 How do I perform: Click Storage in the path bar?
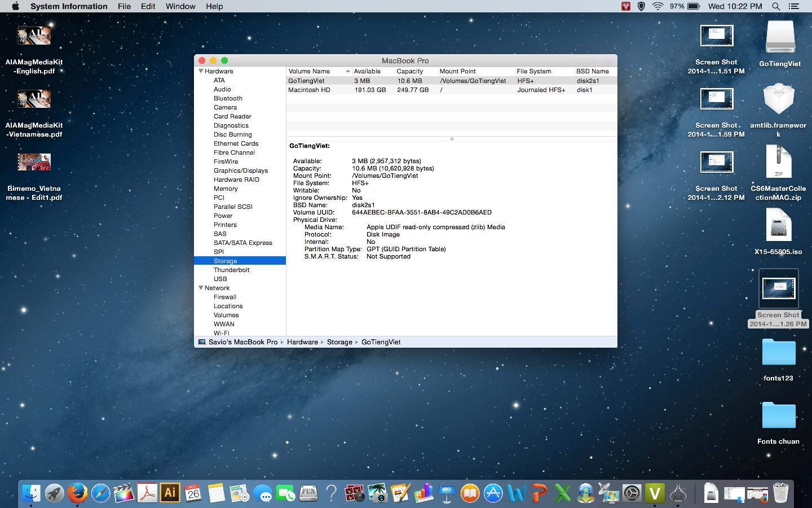(x=339, y=342)
